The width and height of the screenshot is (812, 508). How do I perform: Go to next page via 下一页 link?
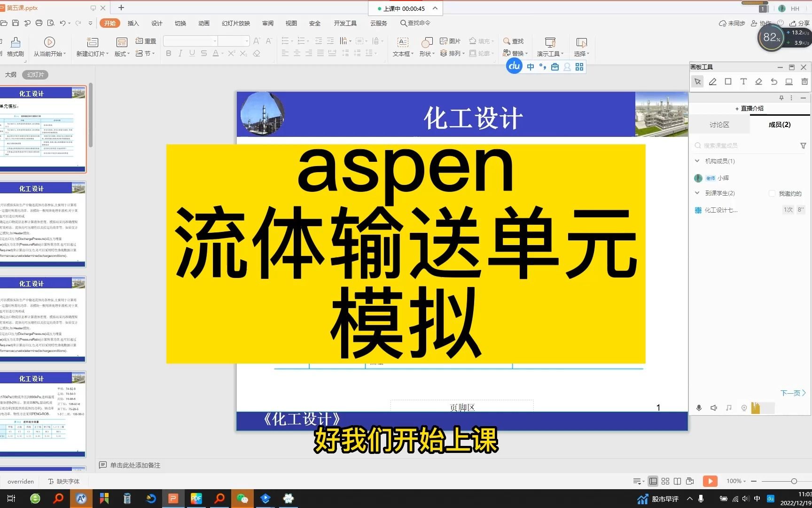(x=793, y=393)
